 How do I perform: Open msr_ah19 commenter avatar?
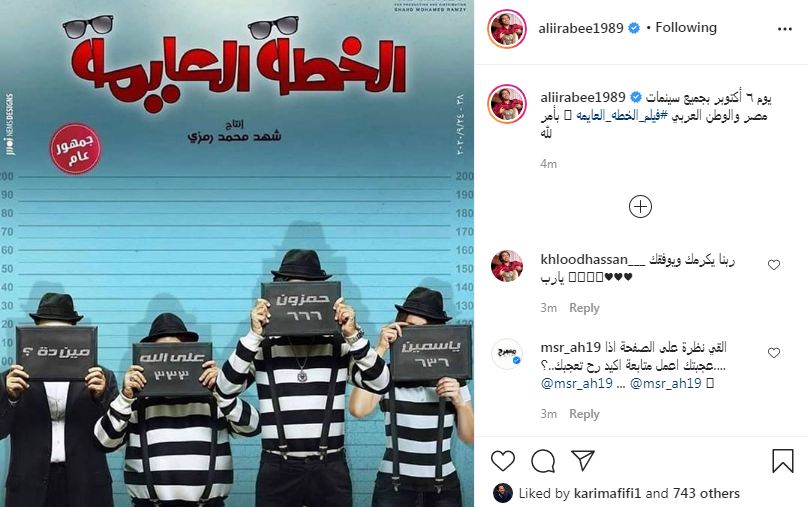pyautogui.click(x=507, y=354)
